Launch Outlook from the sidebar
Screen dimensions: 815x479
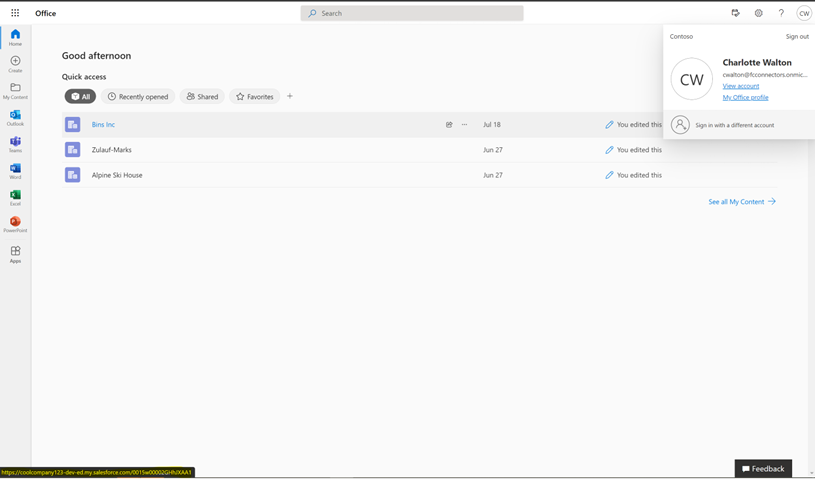tap(15, 118)
